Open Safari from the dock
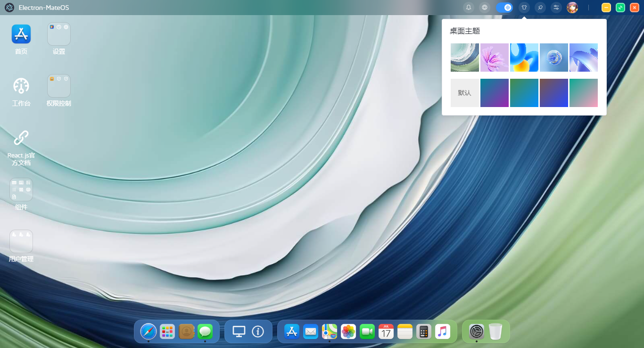Screen dimensions: 644x348 point(149,331)
